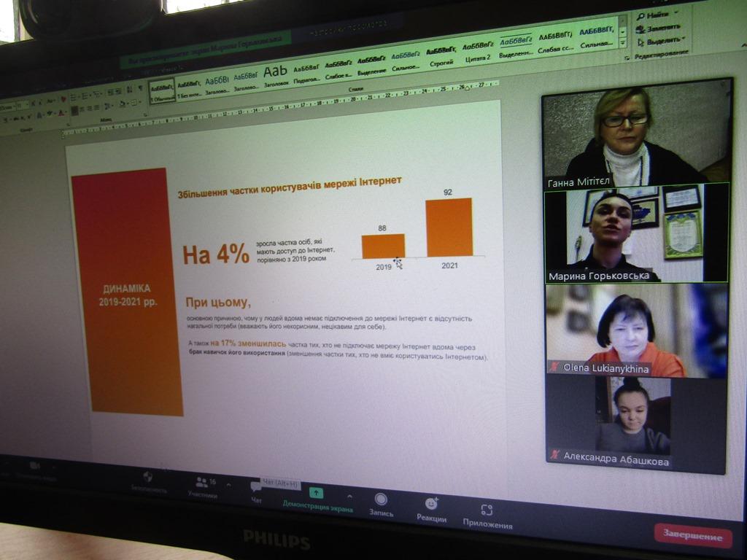
Task: Collapse the Word ribbon with the caret
Action: [x=743, y=45]
